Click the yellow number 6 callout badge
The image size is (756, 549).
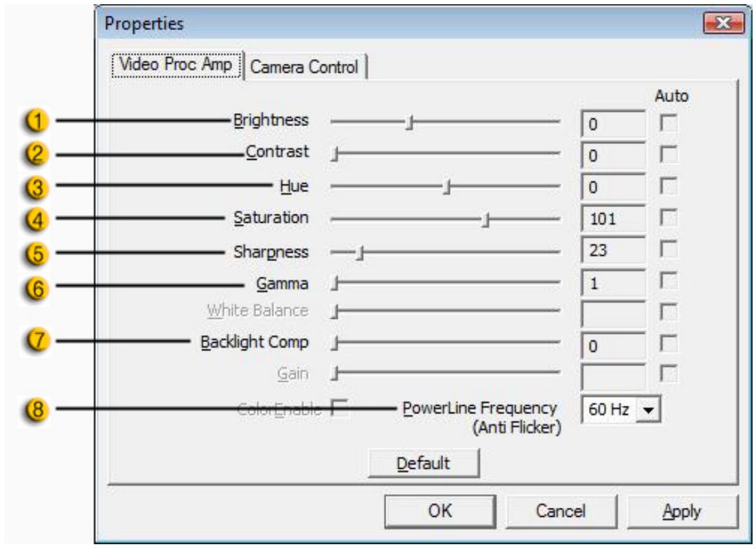coord(37,288)
